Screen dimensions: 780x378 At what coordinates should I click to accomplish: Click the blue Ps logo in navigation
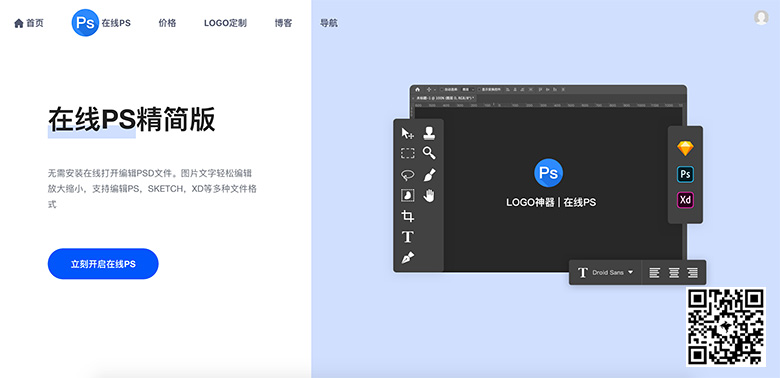point(85,23)
